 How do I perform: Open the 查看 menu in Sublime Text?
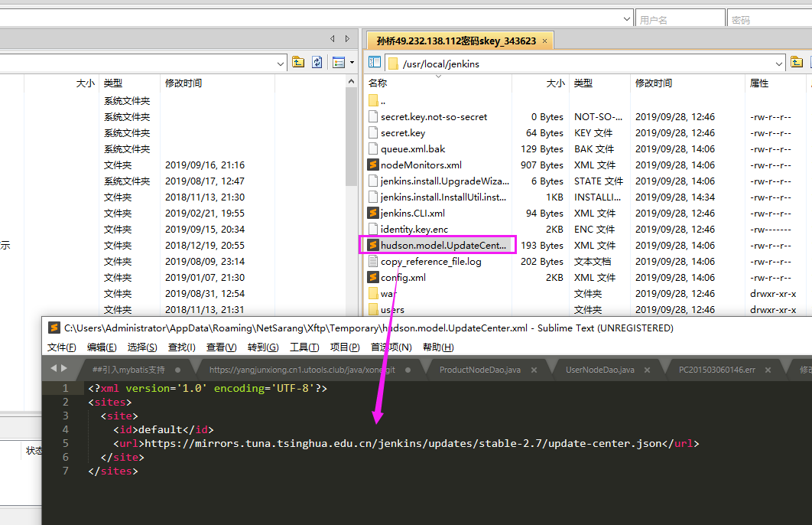pyautogui.click(x=222, y=346)
